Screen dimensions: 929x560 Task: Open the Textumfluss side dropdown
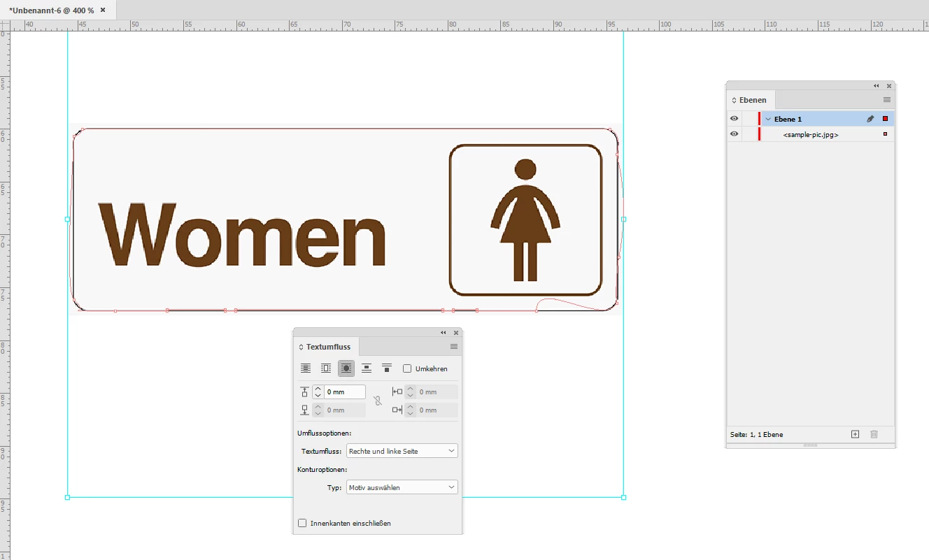(402, 451)
